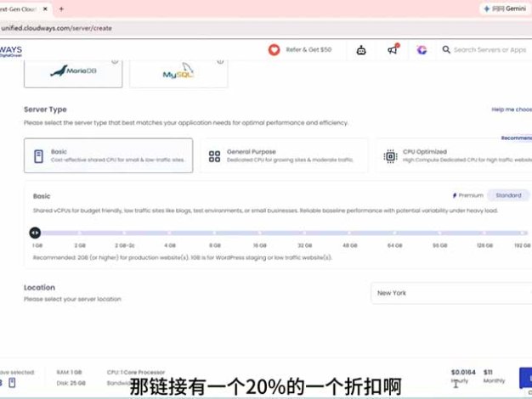Click the $0.0164 hourly price

(463, 372)
